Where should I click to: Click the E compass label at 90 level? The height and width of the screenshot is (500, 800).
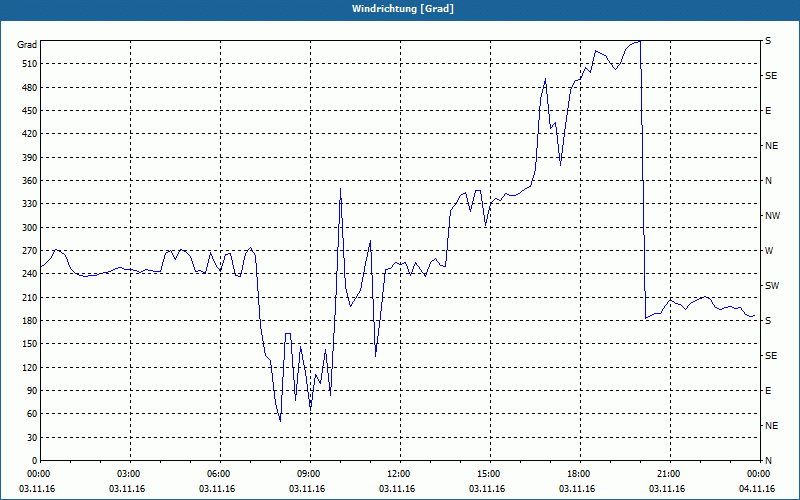point(768,391)
